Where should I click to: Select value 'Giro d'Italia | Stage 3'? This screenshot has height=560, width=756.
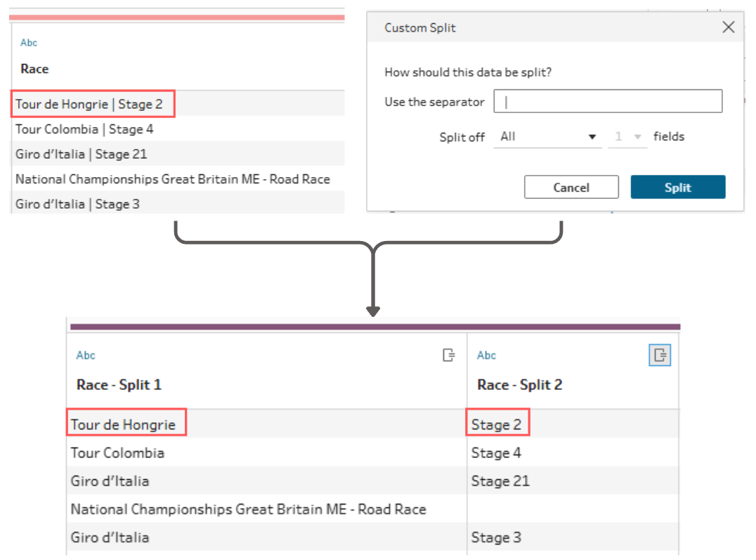pyautogui.click(x=77, y=204)
